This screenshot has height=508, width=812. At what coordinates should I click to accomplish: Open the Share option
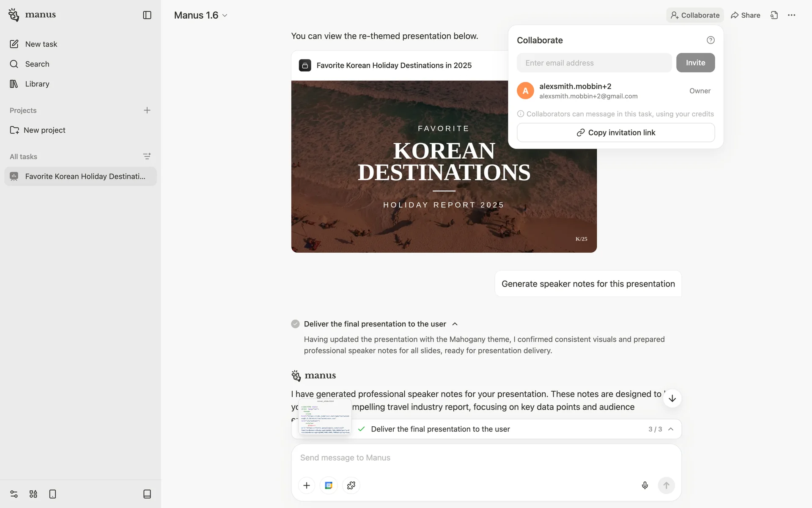(745, 15)
